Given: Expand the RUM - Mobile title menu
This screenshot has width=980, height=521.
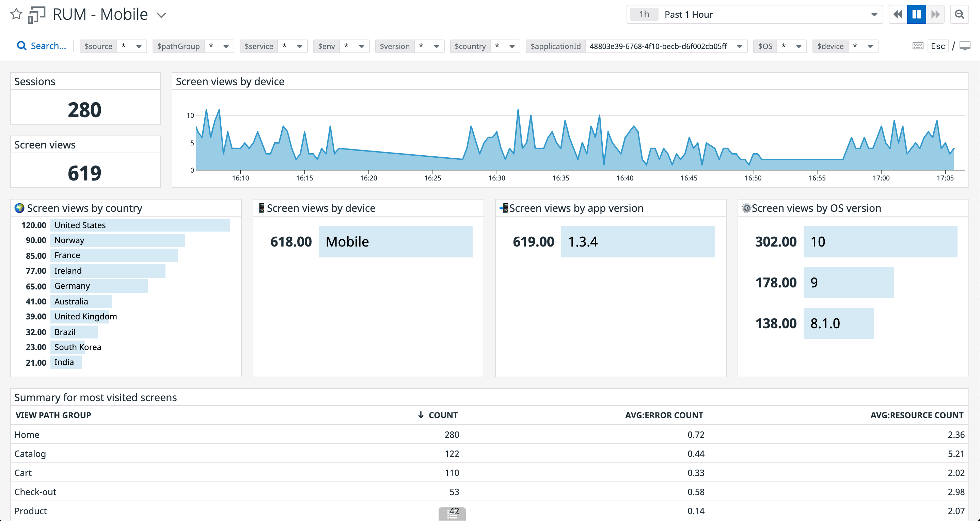Looking at the screenshot, I should click(161, 15).
